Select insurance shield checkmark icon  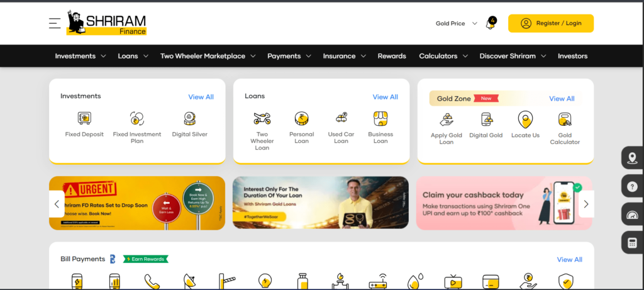click(566, 281)
